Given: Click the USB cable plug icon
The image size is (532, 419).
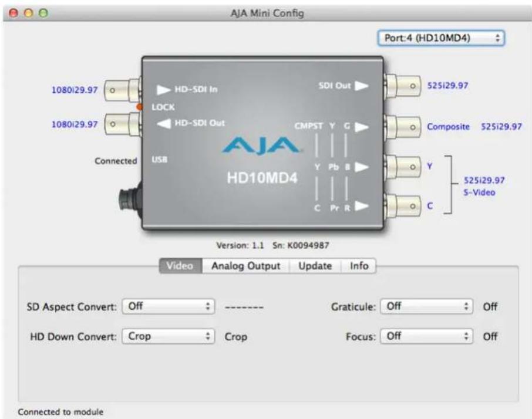Looking at the screenshot, I should tap(130, 200).
